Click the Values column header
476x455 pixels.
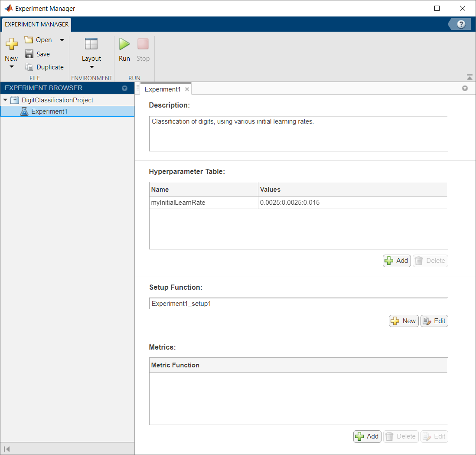353,190
